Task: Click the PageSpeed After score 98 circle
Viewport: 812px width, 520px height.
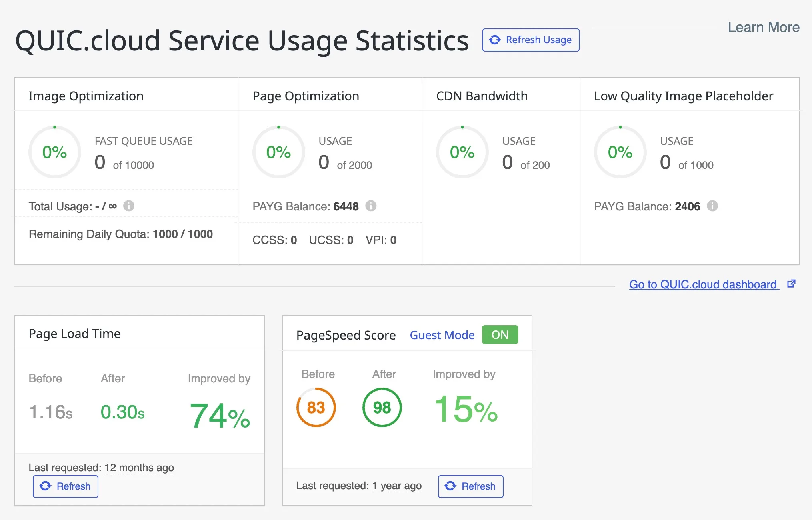Action: point(382,408)
